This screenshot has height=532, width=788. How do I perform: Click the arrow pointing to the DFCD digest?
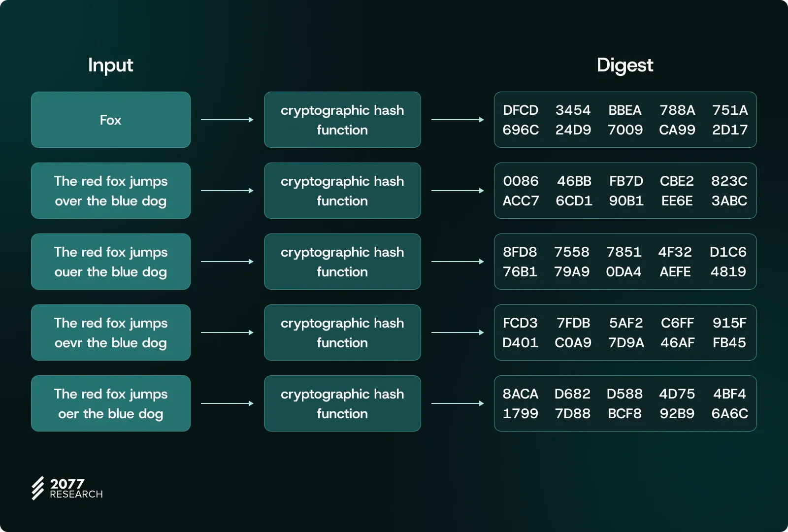pos(458,120)
